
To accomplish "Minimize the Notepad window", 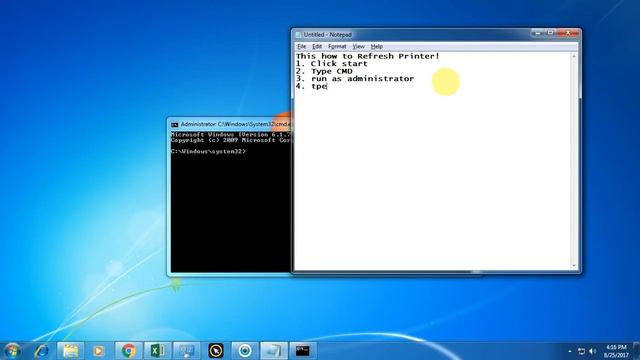I will coord(538,33).
